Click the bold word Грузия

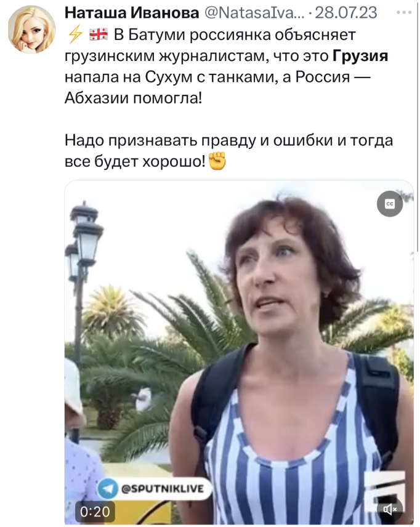pyautogui.click(x=360, y=56)
